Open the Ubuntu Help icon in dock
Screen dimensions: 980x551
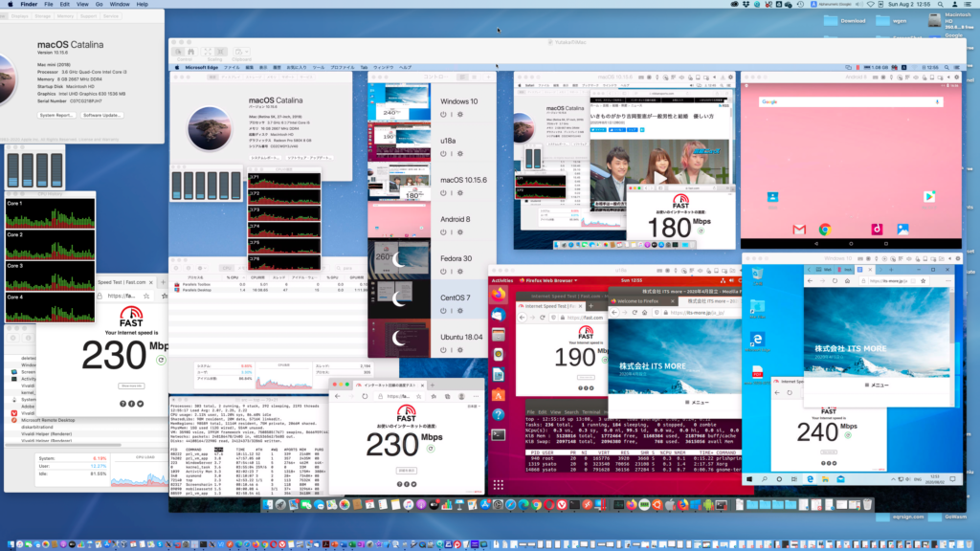(499, 414)
